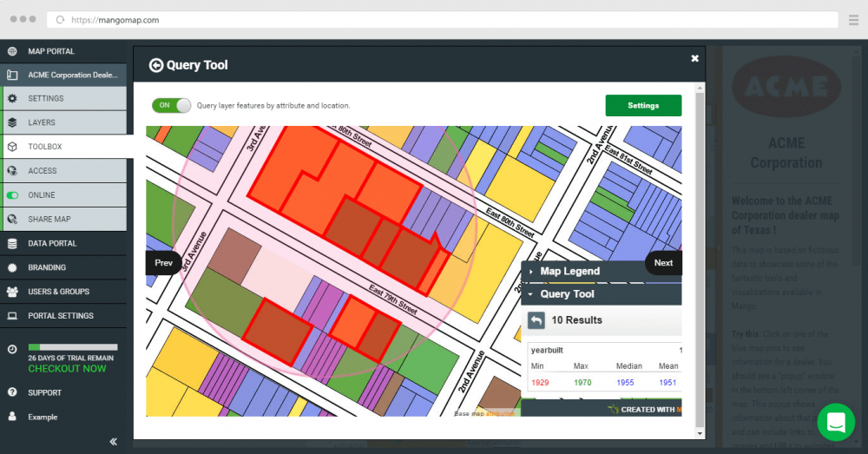
Task: Open the Access menu item
Action: coord(65,170)
